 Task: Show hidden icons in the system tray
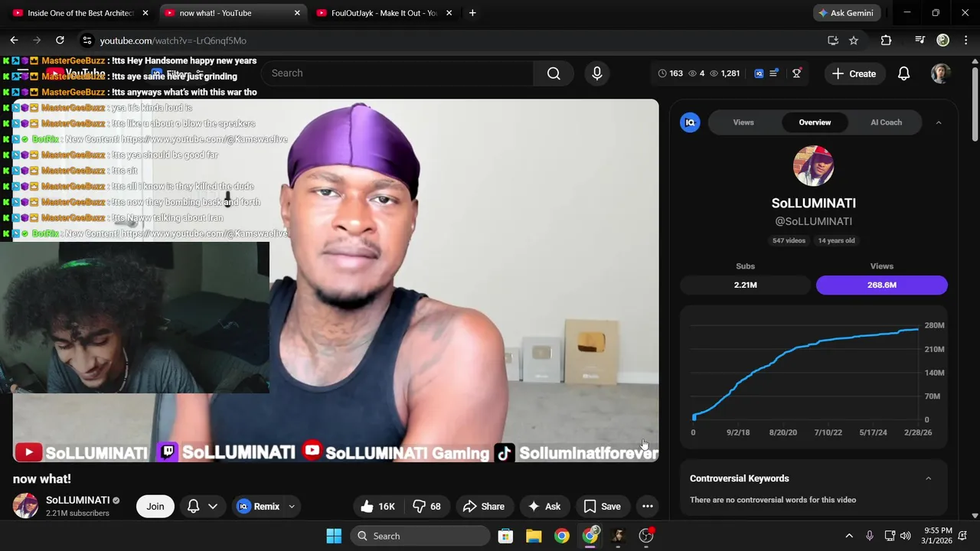(848, 536)
